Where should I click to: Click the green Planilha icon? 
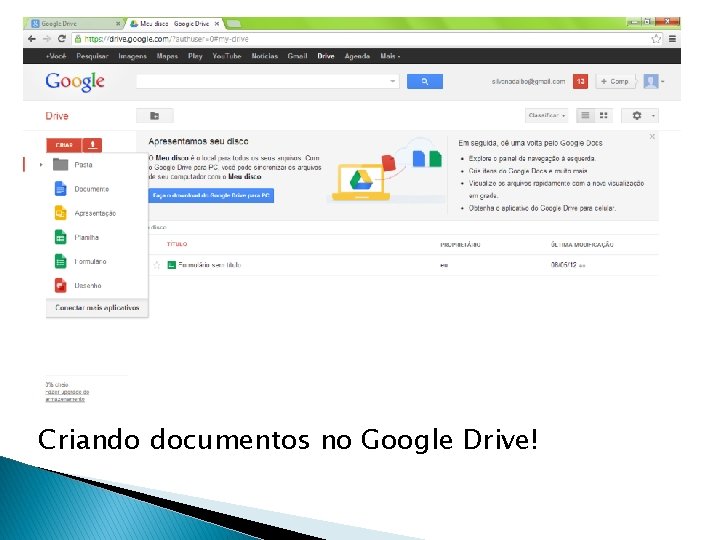click(x=60, y=237)
